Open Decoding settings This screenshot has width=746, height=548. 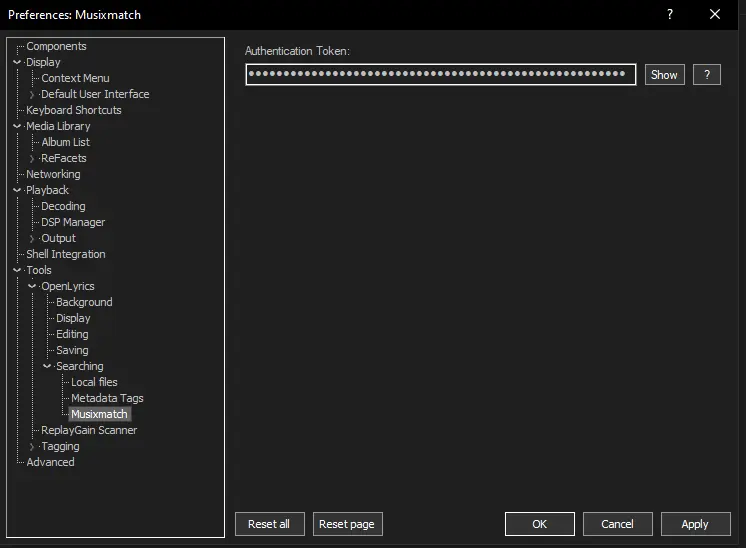[x=63, y=206]
